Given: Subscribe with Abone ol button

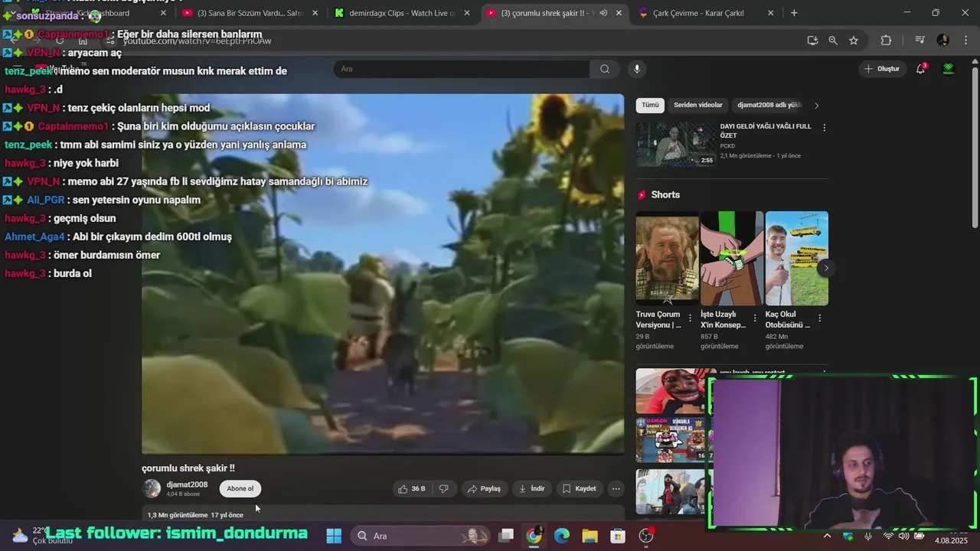Looking at the screenshot, I should point(240,488).
